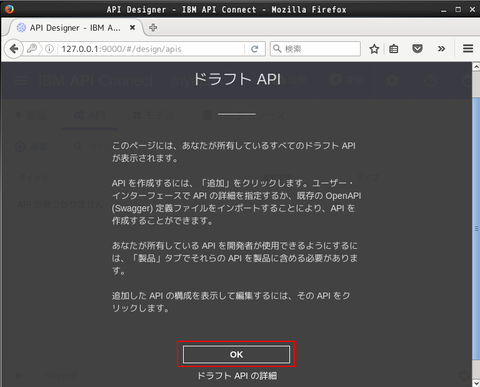Click the Firefox icon in title bar
The image size is (480, 387).
(9, 9)
